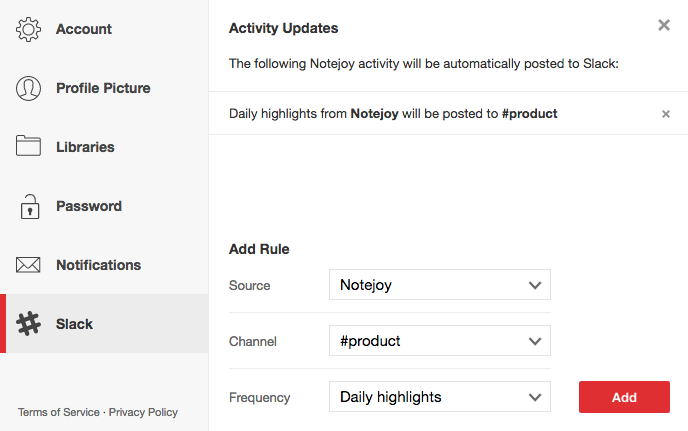Open the Privacy Policy link
The width and height of the screenshot is (688, 431).
tap(143, 412)
